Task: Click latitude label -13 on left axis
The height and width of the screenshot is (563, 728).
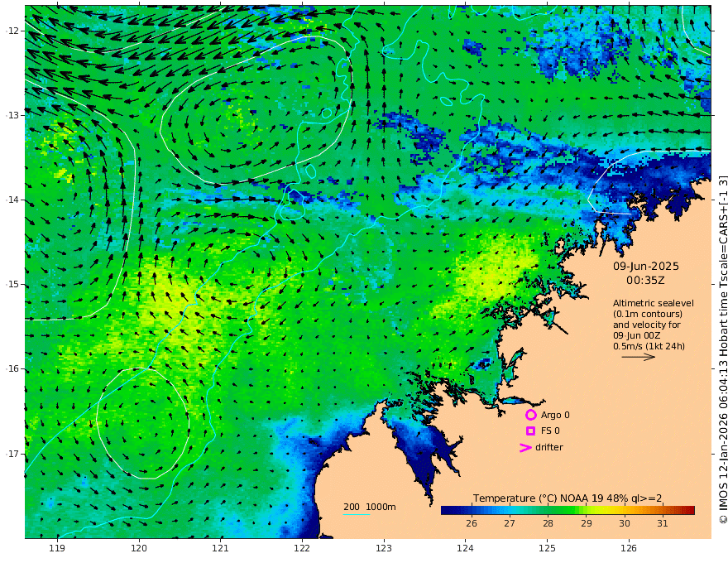Action: (12, 115)
